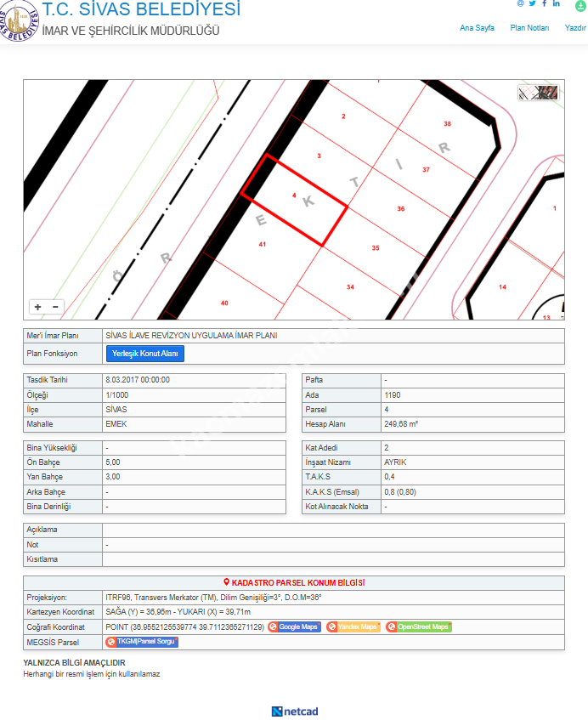
Task: Click the email share icon
Action: pyautogui.click(x=520, y=3)
